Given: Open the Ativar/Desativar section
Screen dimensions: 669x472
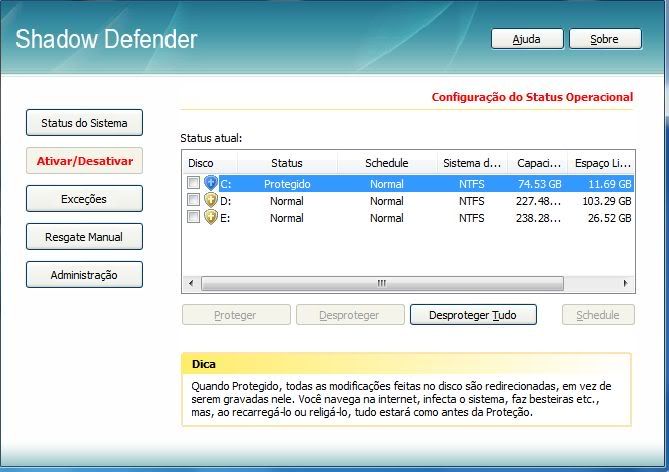Looking at the screenshot, I should pos(84,161).
